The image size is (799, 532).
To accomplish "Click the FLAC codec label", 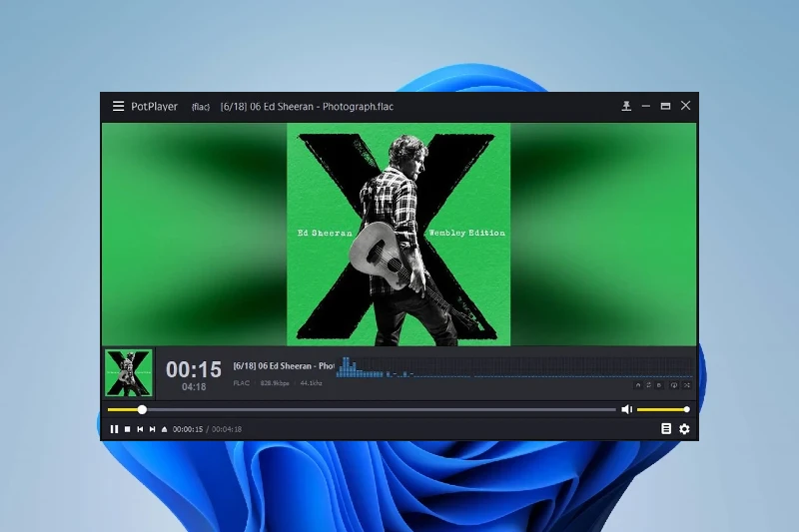I will click(242, 383).
